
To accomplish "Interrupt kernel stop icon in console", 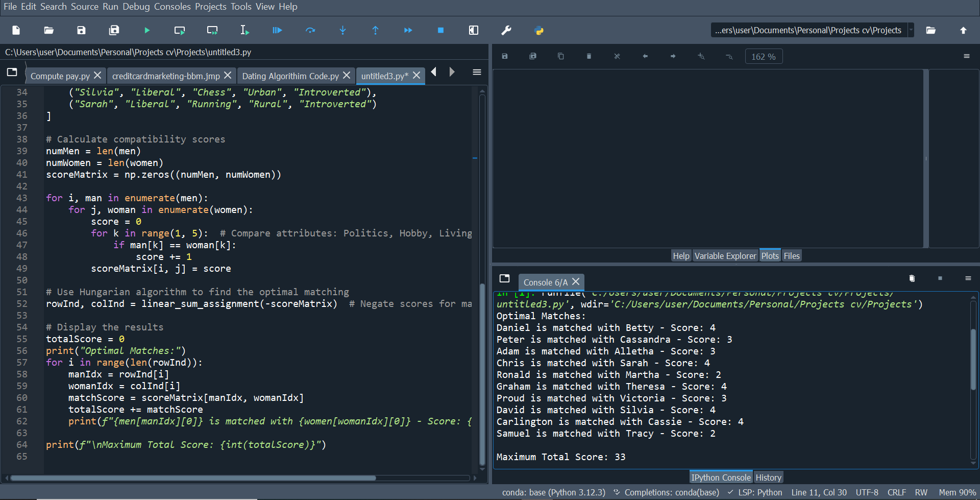I will tap(940, 278).
